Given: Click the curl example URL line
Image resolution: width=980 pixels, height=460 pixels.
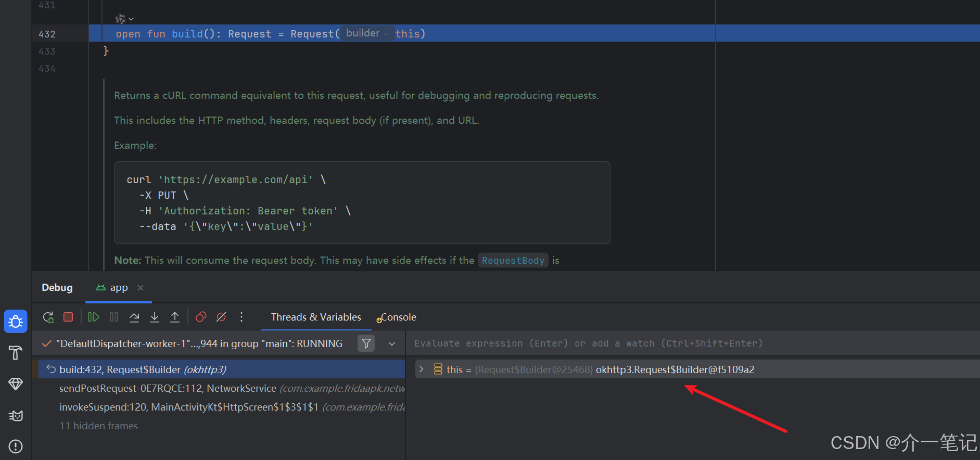Looking at the screenshot, I should click(226, 180).
